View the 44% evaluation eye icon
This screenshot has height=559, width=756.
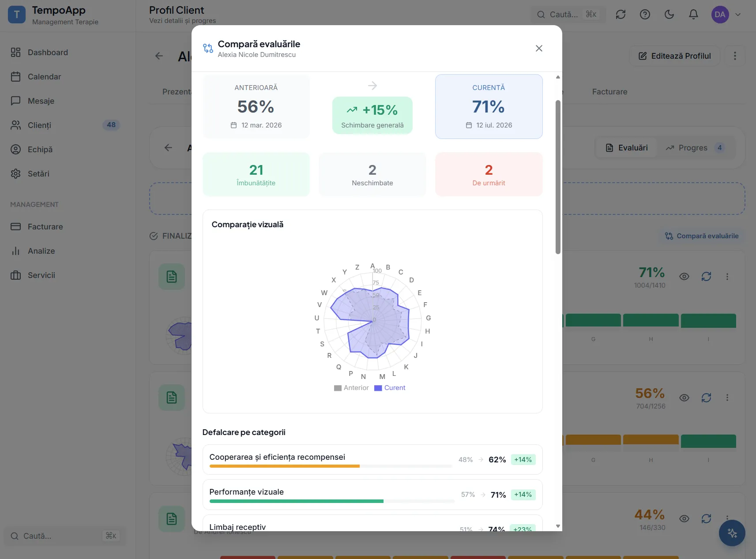pyautogui.click(x=684, y=519)
